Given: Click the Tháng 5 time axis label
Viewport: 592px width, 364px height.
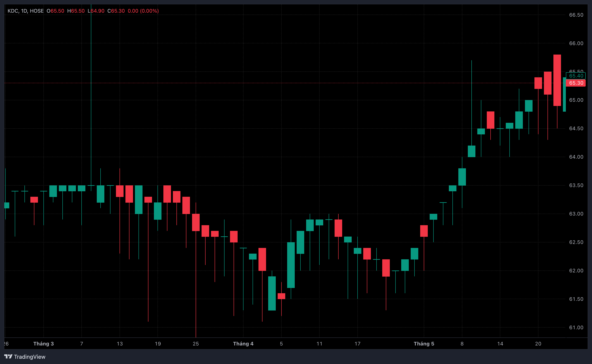Looking at the screenshot, I should [x=424, y=344].
